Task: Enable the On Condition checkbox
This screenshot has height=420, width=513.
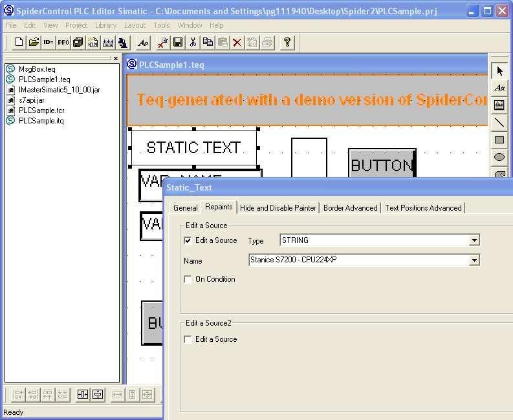Action: click(x=188, y=279)
